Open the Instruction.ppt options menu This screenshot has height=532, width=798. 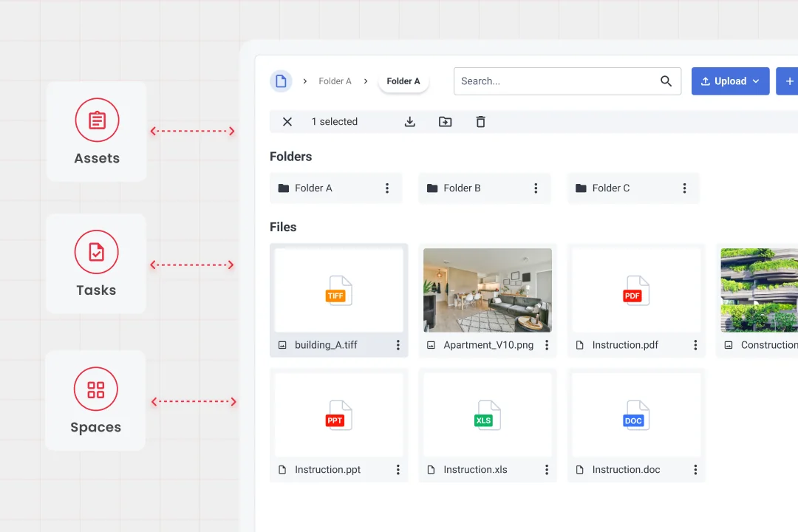pyautogui.click(x=398, y=470)
